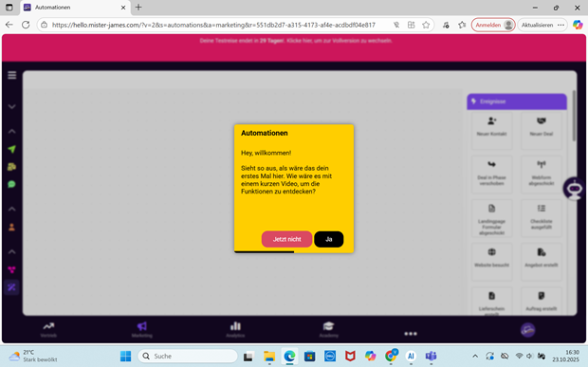Collapse section above pink network icon

pos(12,251)
